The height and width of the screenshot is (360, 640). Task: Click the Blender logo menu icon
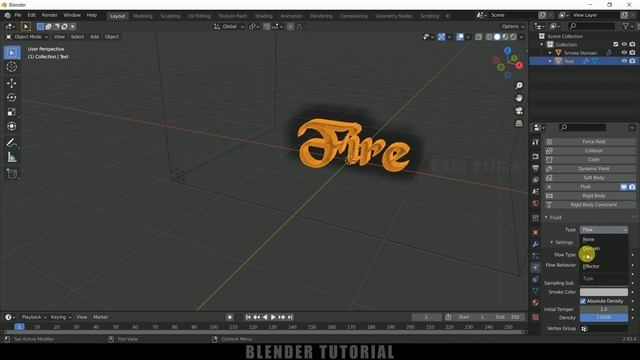click(x=7, y=15)
